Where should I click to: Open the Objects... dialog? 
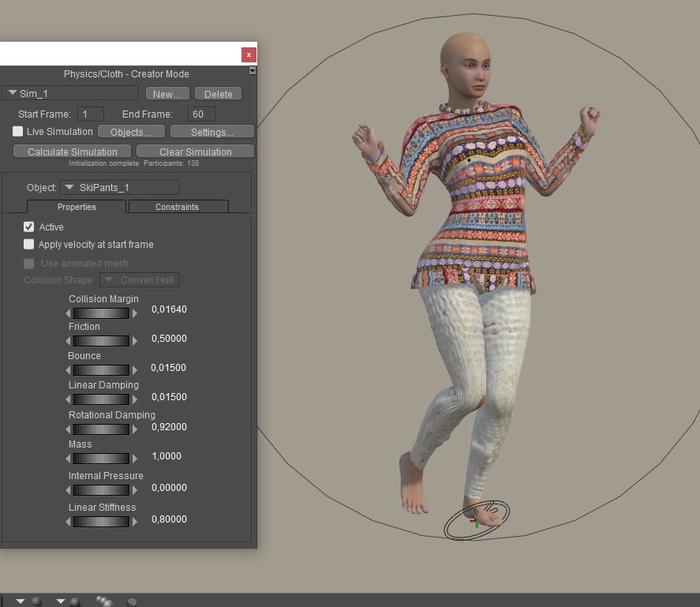[x=131, y=132]
